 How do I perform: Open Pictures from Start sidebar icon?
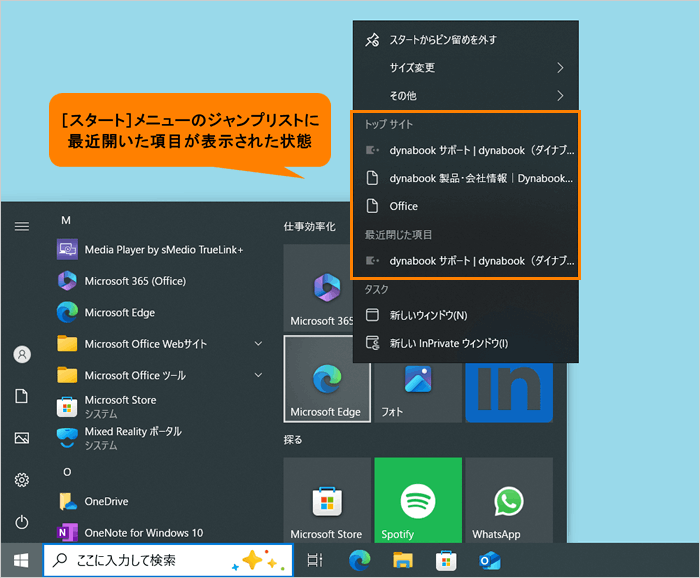pos(22,438)
